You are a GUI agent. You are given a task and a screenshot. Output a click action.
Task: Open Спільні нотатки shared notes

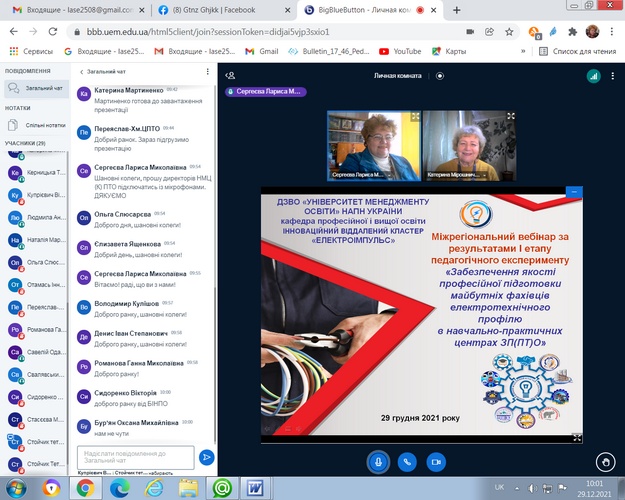pos(36,125)
